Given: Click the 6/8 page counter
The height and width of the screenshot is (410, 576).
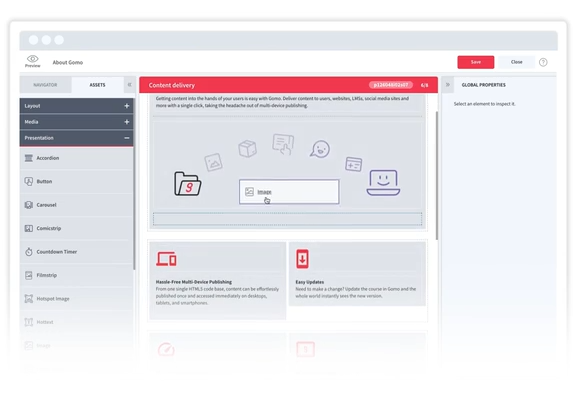Looking at the screenshot, I should click(424, 85).
